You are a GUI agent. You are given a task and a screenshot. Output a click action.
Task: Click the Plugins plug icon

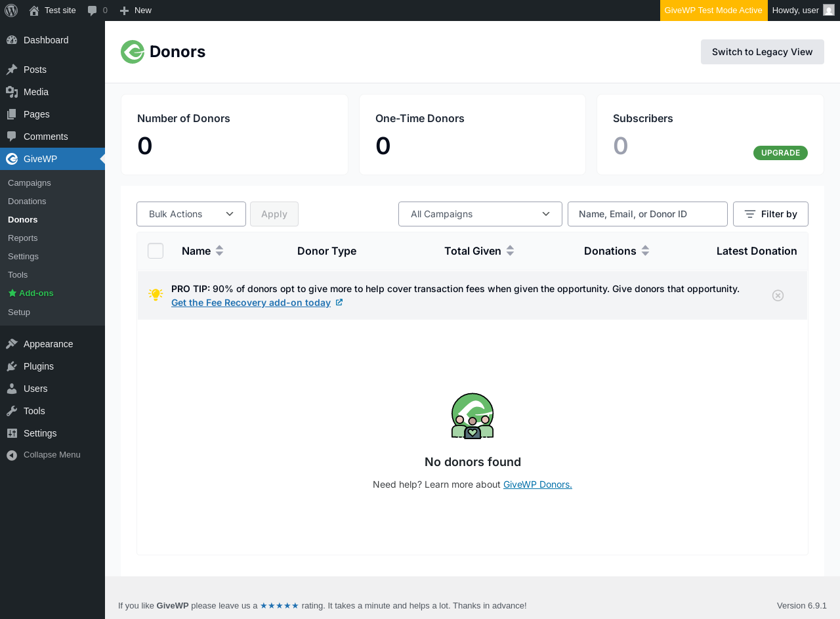click(x=12, y=366)
